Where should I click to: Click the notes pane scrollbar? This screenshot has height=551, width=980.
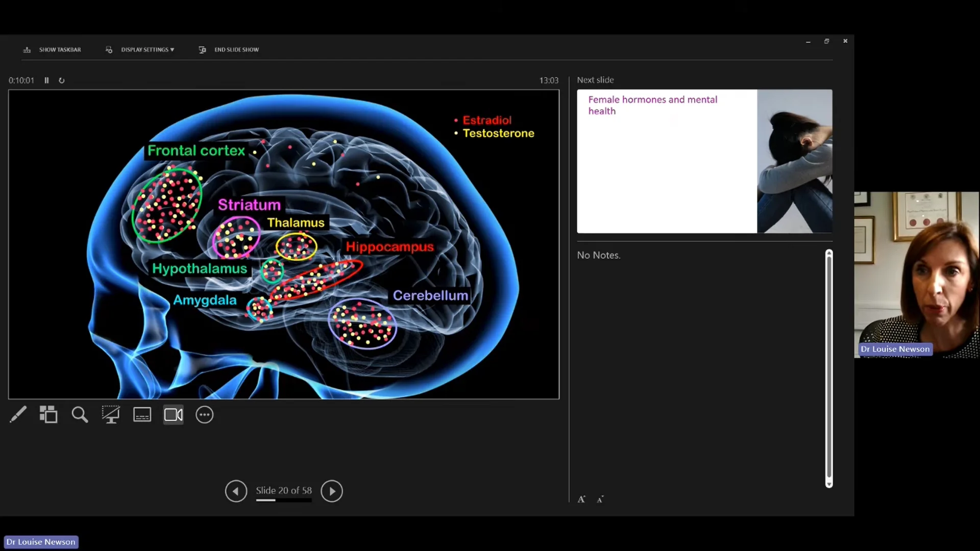[x=829, y=367]
